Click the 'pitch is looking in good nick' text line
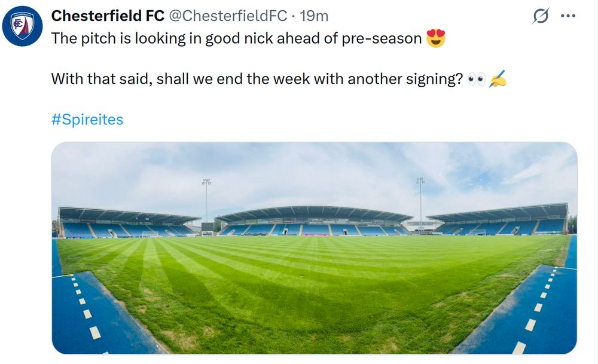This screenshot has width=598, height=364. [236, 39]
